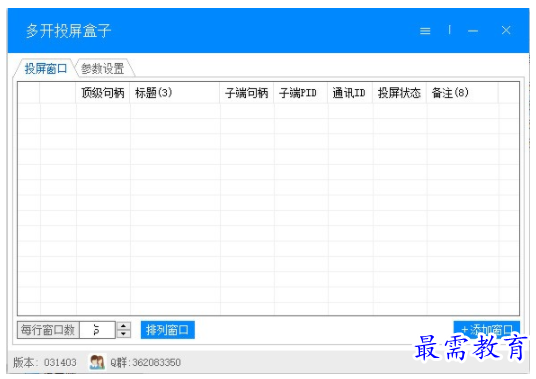Click the 投屏状态 column header

[400, 93]
